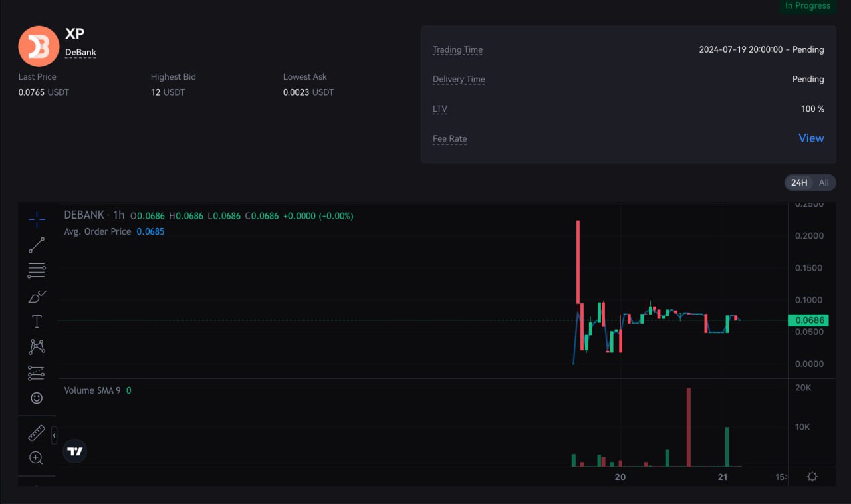
Task: Switch chart range to All
Action: click(824, 182)
